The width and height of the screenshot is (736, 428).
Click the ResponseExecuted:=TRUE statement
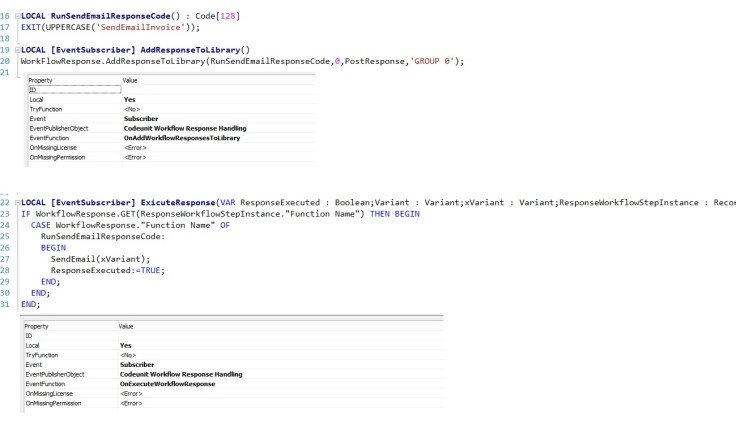107,270
